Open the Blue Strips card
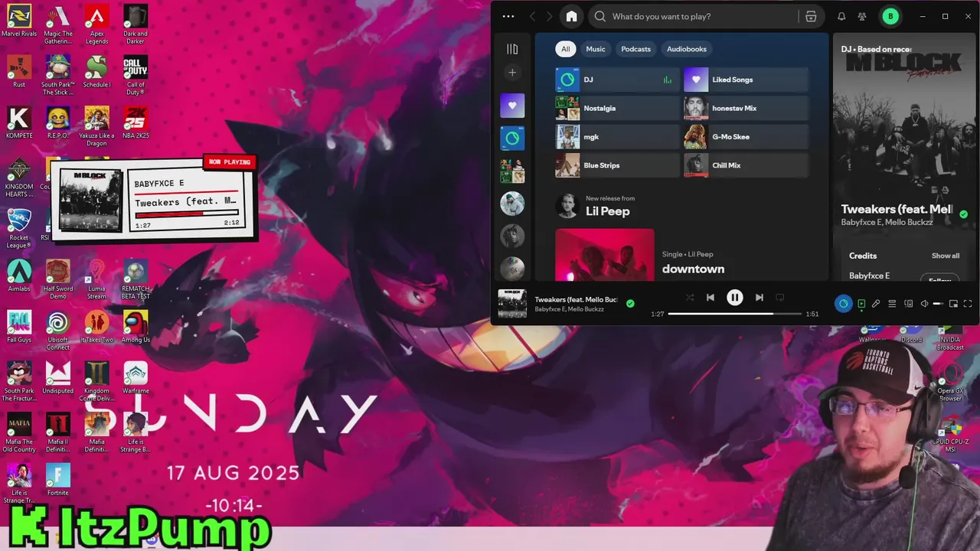 click(x=617, y=165)
